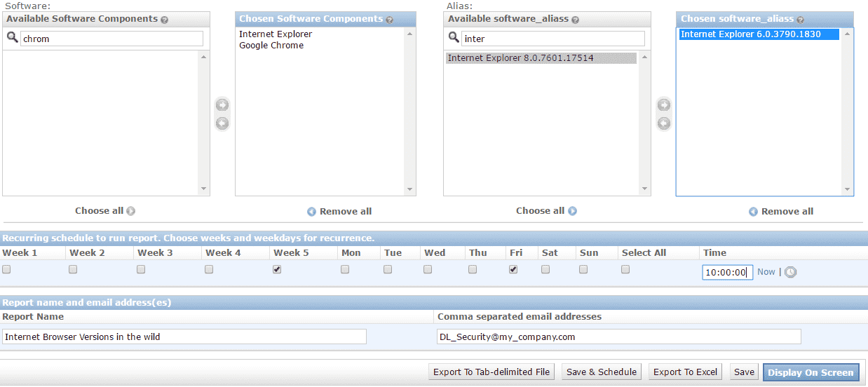The height and width of the screenshot is (387, 868).
Task: Enable the Week 3 checkbox
Action: [141, 269]
